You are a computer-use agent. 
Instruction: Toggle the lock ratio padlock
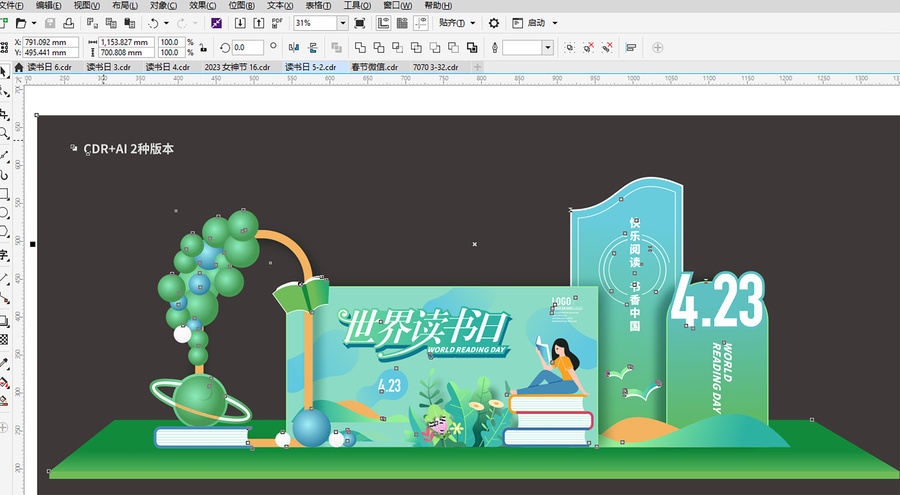click(203, 47)
